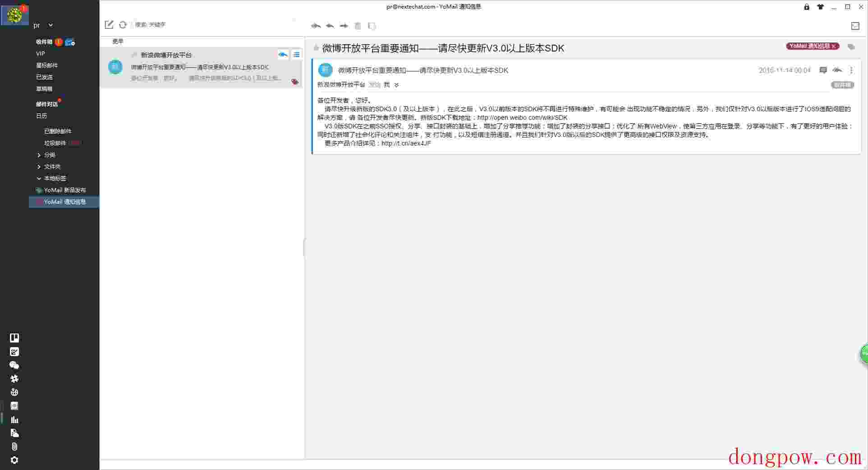868x470 pixels.
Task: Open the document cloud icon in sidebar
Action: click(x=14, y=433)
